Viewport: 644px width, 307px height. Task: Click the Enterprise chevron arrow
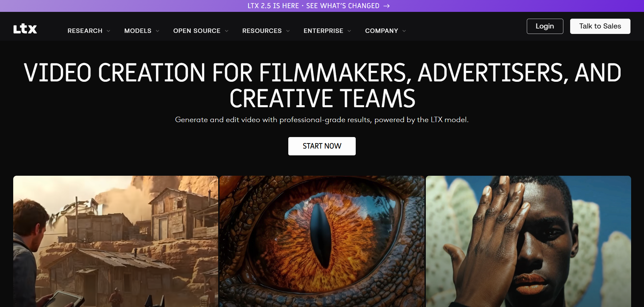[x=349, y=31]
